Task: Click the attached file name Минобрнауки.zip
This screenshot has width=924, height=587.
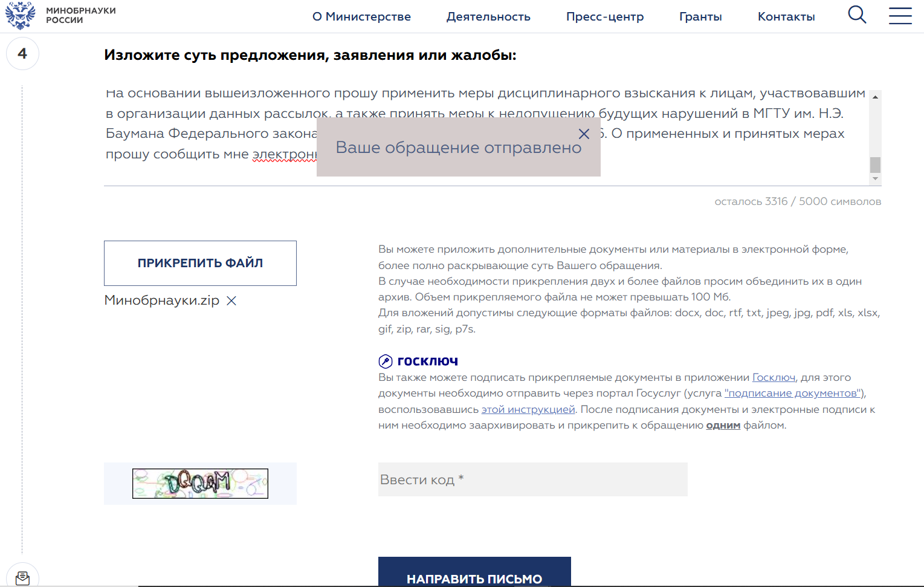Action: point(162,300)
